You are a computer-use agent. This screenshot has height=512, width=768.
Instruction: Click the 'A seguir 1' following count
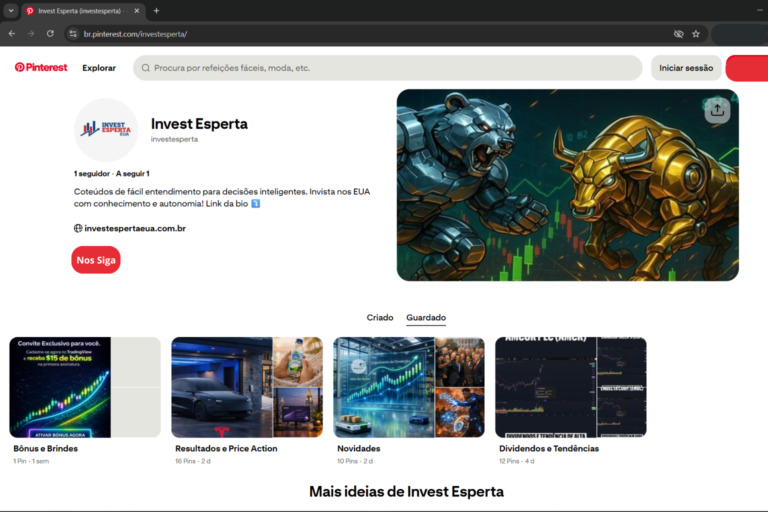tap(133, 173)
